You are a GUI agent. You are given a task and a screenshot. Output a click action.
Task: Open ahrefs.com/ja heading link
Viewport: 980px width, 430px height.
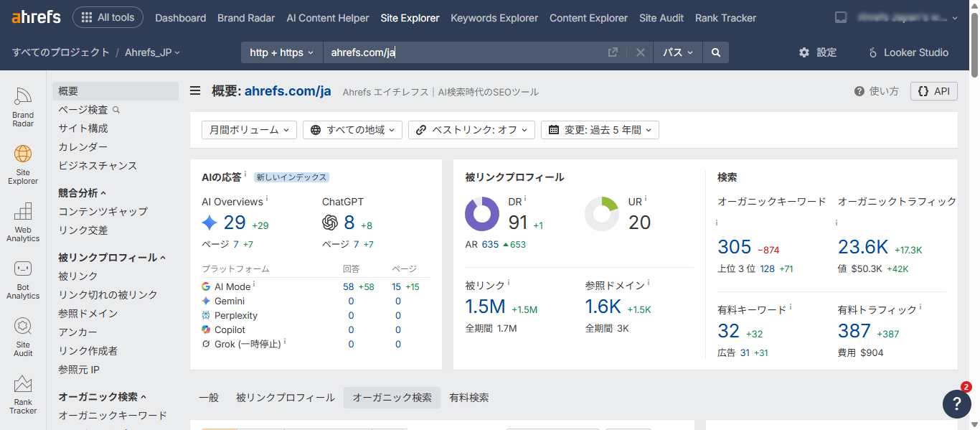(288, 91)
